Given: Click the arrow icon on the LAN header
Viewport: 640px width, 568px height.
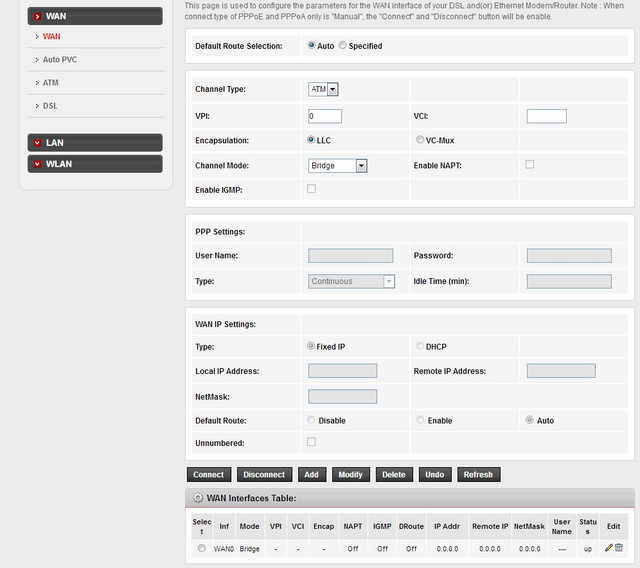Looking at the screenshot, I should click(x=37, y=143).
